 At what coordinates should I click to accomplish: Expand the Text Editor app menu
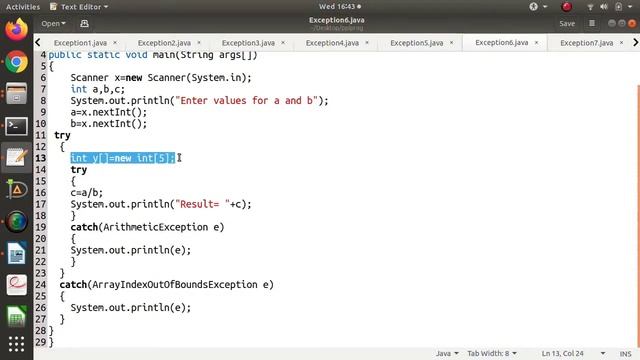(x=79, y=7)
